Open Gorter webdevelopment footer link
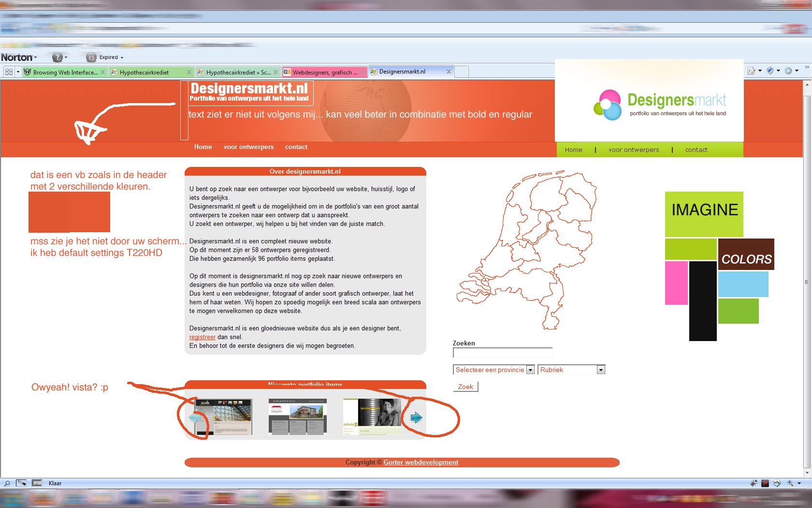Image resolution: width=812 pixels, height=508 pixels. tap(421, 463)
